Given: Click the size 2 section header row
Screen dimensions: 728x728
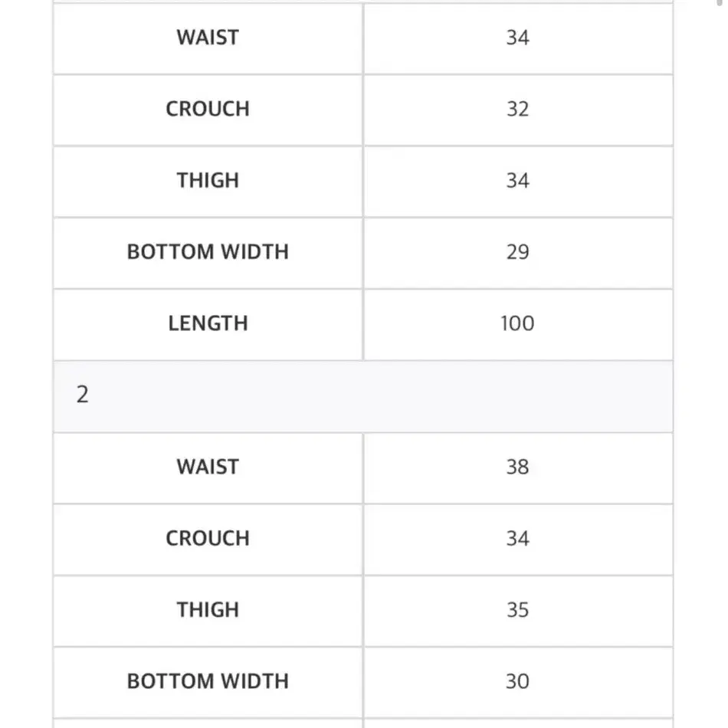Looking at the screenshot, I should point(363,396).
